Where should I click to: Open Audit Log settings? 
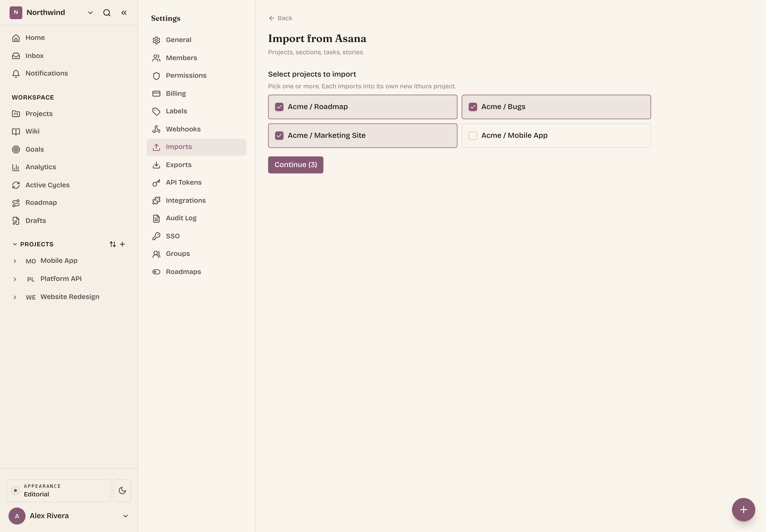[x=196, y=218]
